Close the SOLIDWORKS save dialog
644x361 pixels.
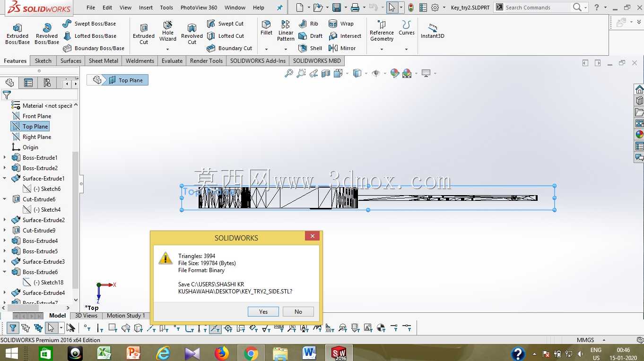(x=312, y=236)
